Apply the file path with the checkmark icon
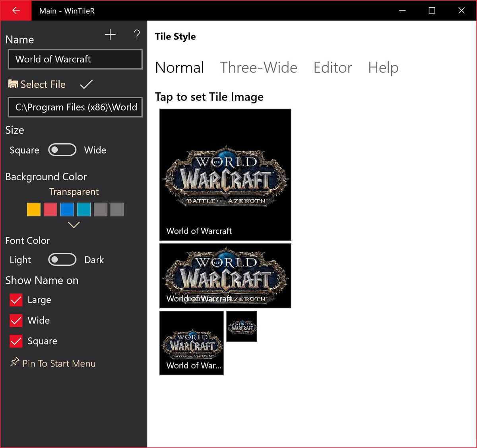 coord(86,84)
